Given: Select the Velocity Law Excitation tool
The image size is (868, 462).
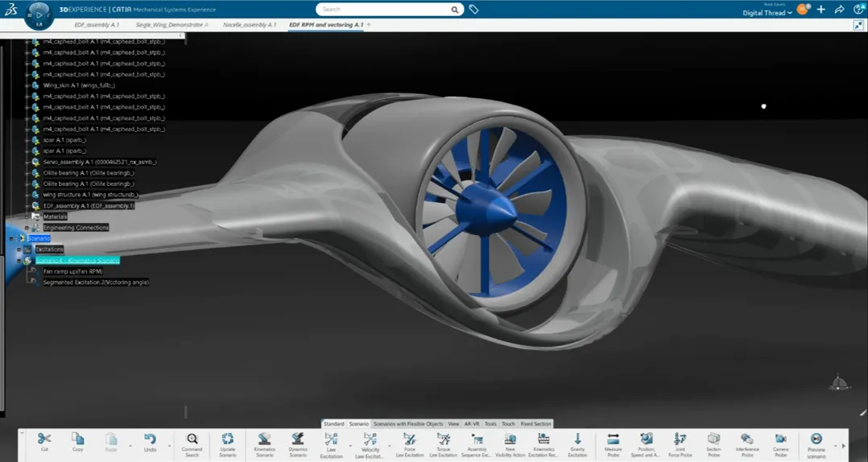Looking at the screenshot, I should click(x=370, y=445).
